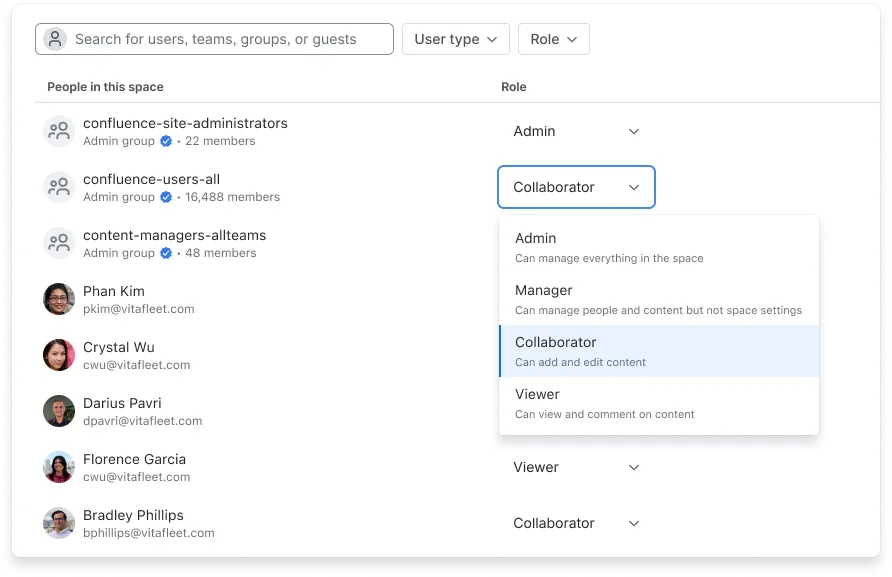This screenshot has width=892, height=577.
Task: Click the verified badge in the confluence-users-all row
Action: click(166, 197)
